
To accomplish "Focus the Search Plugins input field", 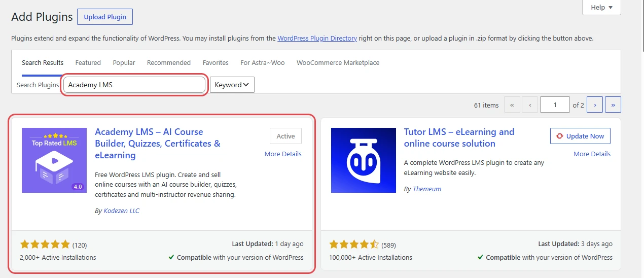I will (134, 85).
